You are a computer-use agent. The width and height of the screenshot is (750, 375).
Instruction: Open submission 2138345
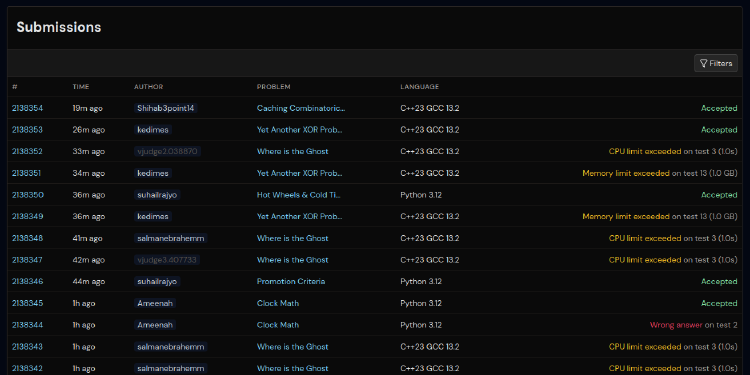[27, 303]
